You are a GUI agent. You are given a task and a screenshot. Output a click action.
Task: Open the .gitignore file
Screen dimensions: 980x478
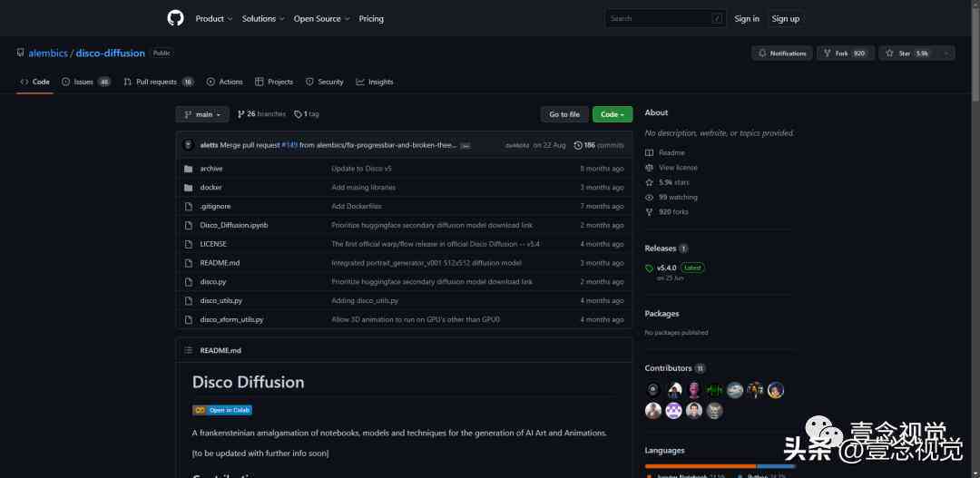click(x=215, y=206)
